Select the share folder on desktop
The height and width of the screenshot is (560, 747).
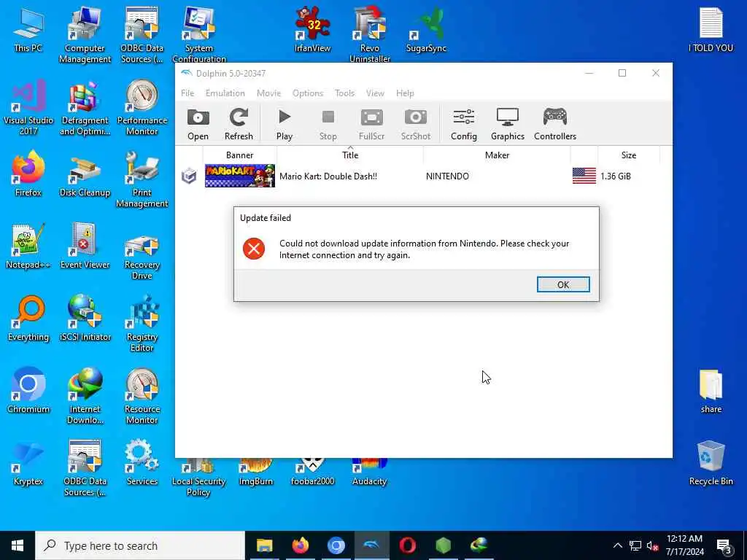pyautogui.click(x=711, y=391)
